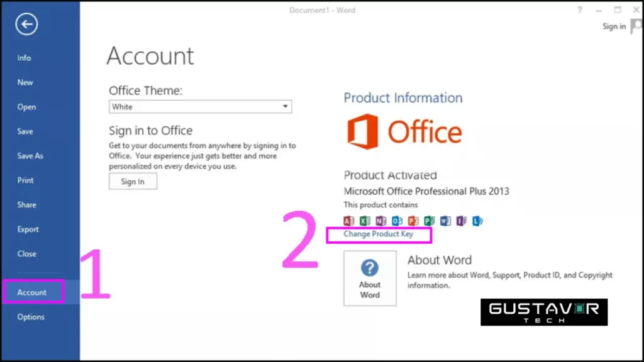Minimize the Word window

point(599,10)
